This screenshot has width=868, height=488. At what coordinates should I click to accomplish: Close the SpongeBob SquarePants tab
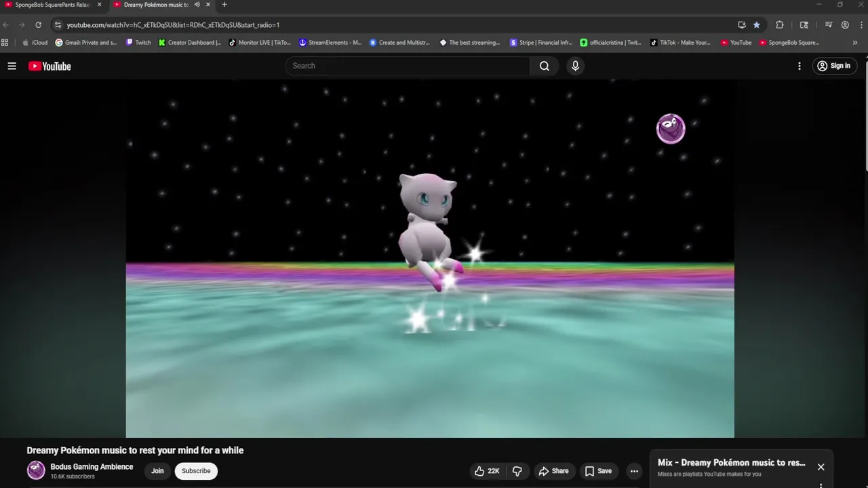[99, 5]
